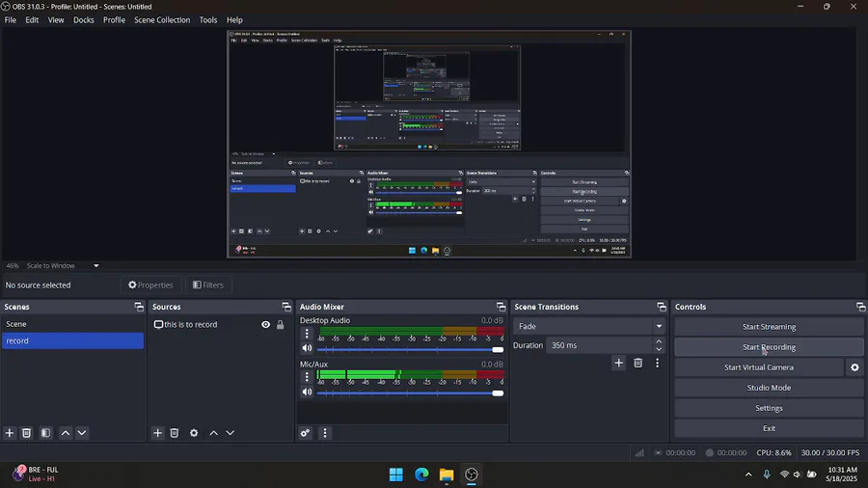Launch Microsoft Edge from taskbar

pos(421,474)
